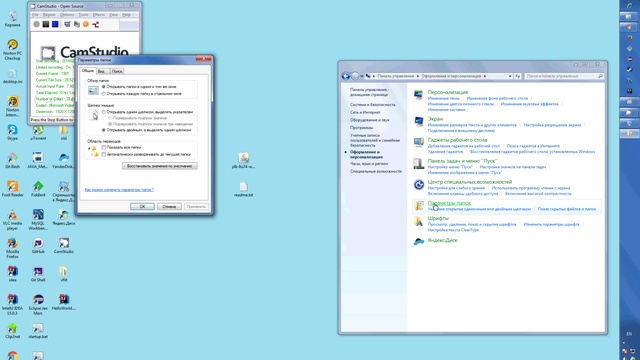
Task: Click the blue Stop button in CamStudio toolbar
Action: point(55,24)
